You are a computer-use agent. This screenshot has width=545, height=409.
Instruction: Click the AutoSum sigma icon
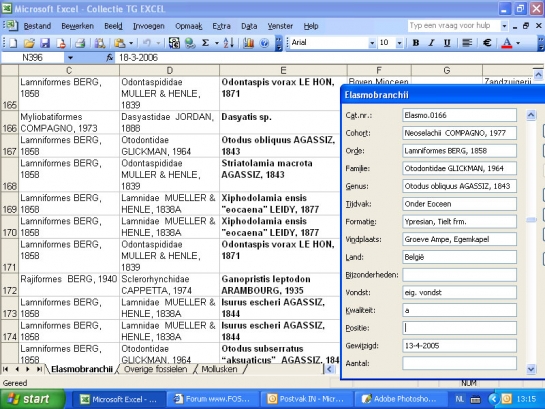click(205, 43)
